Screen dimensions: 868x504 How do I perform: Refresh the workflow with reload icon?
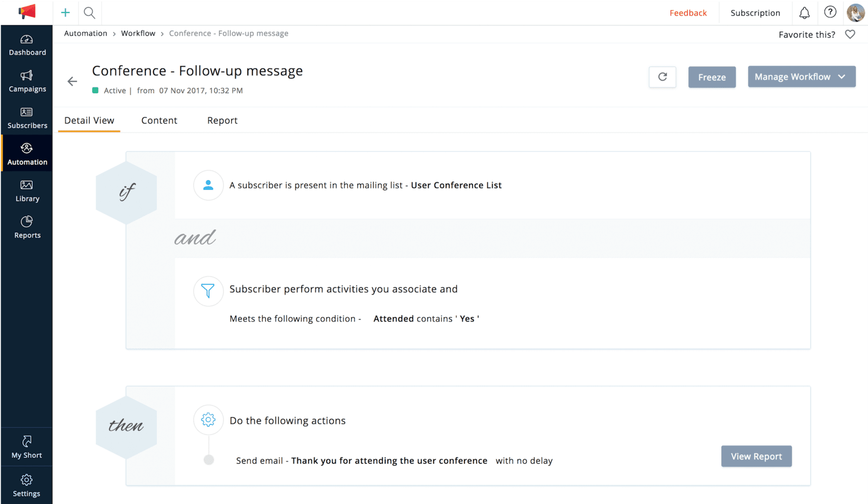click(x=662, y=76)
